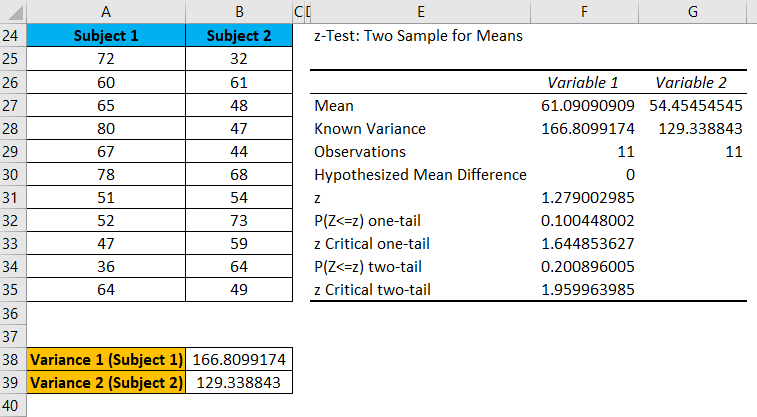Click the blue Subject 1 header cell

tap(106, 36)
